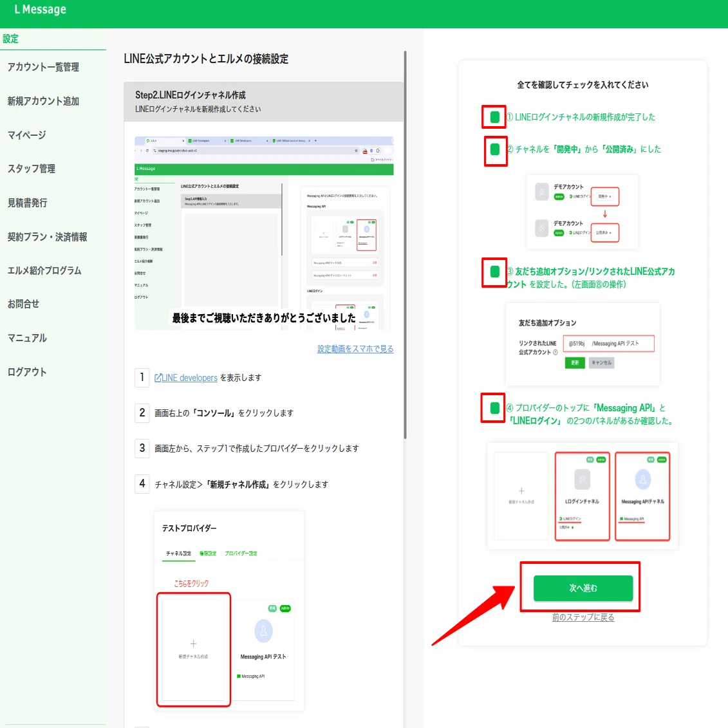
Task: Click ログアウト to sign out
Action: [x=27, y=372]
